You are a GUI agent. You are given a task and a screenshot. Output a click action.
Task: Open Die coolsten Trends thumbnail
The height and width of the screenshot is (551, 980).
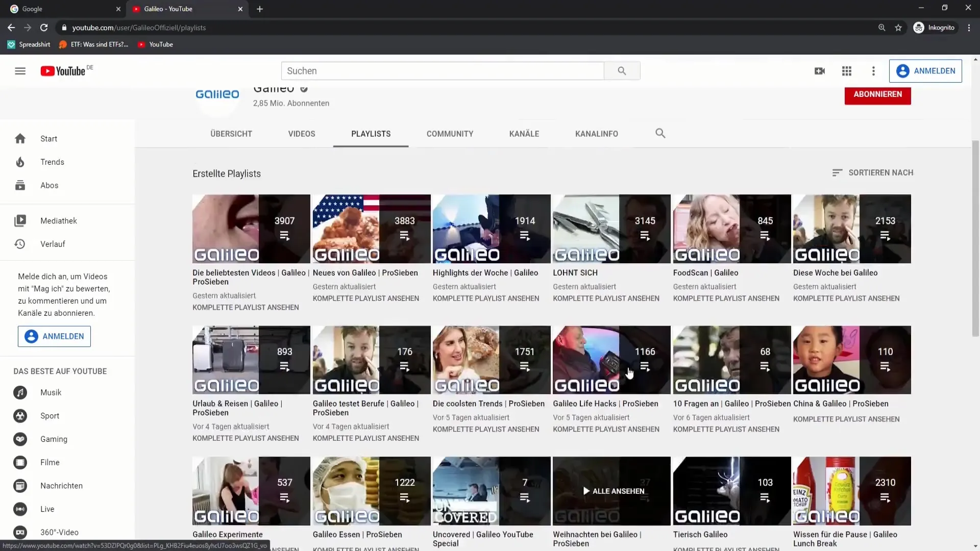tap(492, 360)
